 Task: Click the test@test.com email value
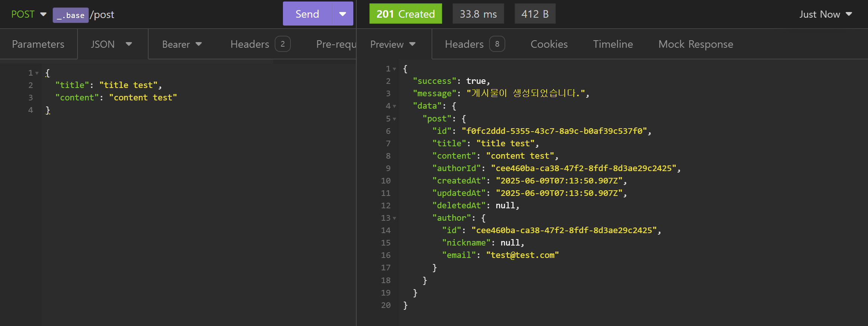[523, 255]
